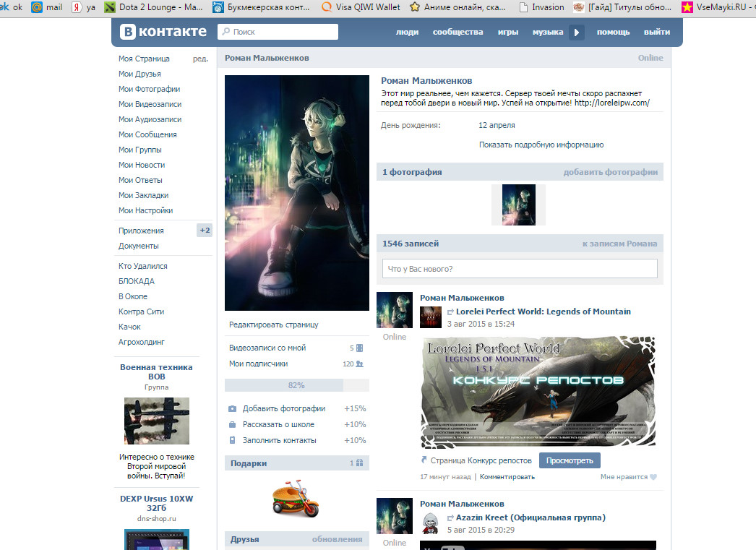This screenshot has width=756, height=550.
Task: Click the Военная техника ВОВ ad image
Action: 157,421
